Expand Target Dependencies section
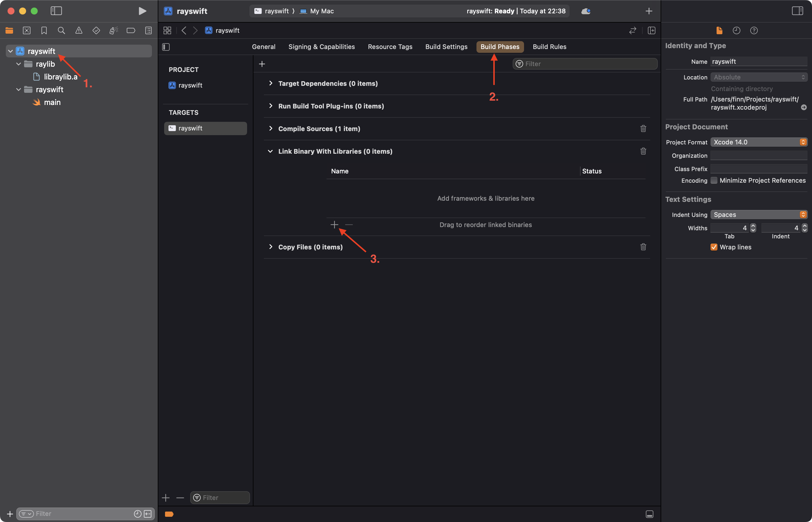Screen dimensions: 812x522 click(271, 84)
